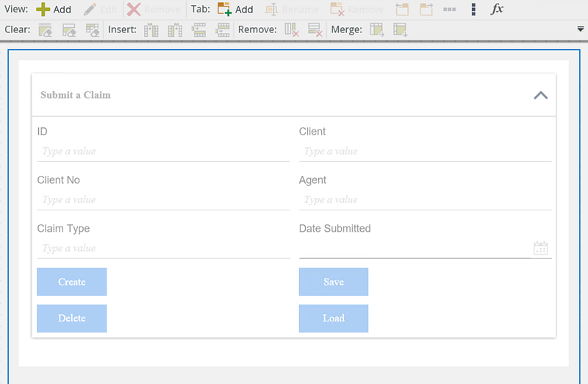Screen dimensions: 588x384
Task: Click the first Clear icon
Action: click(x=46, y=29)
